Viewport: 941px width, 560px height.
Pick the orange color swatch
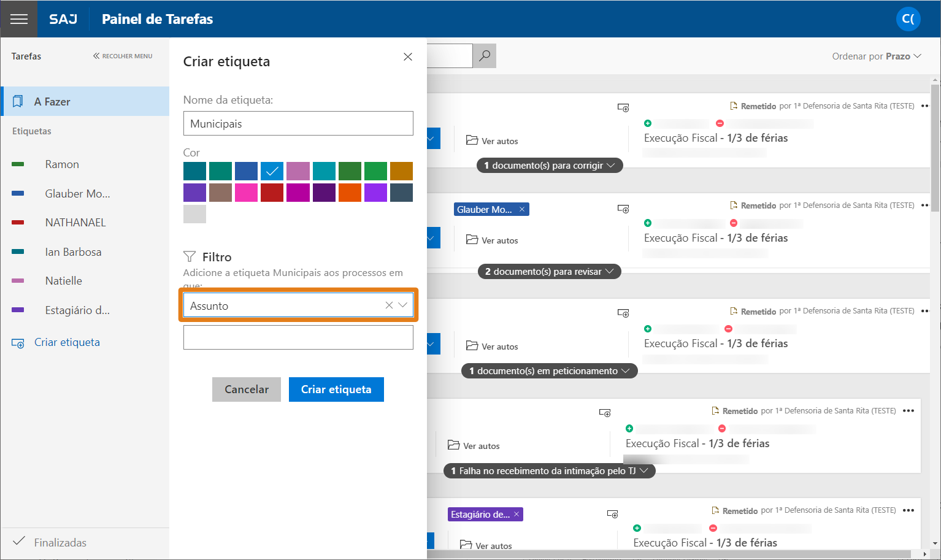pos(350,193)
